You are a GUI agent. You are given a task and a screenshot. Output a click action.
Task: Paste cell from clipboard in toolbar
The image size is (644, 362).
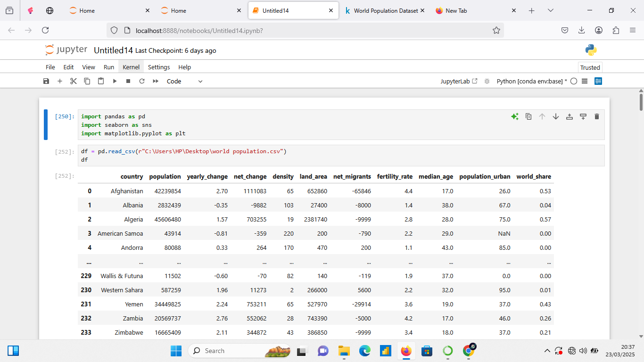(101, 81)
